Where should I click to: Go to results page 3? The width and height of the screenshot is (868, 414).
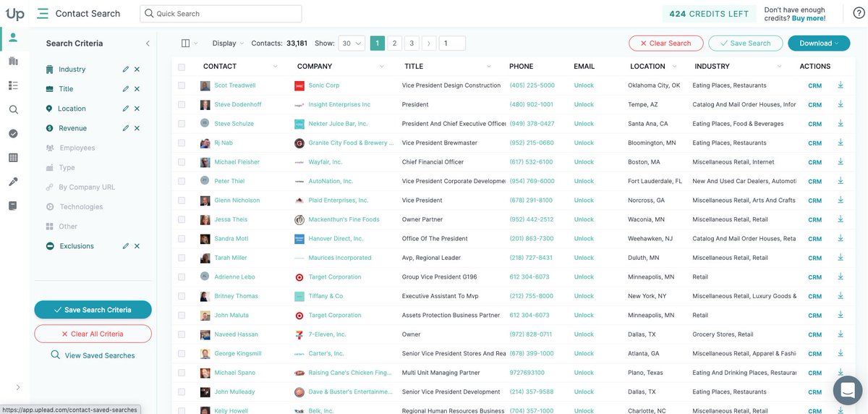coord(412,43)
